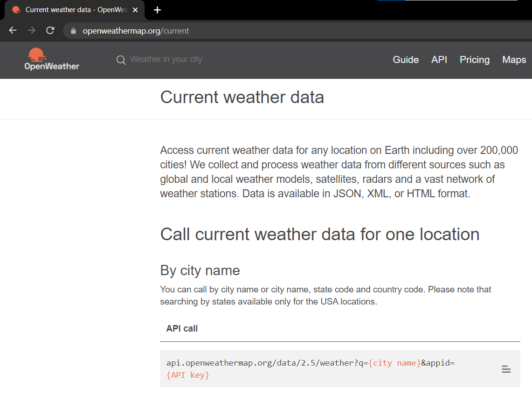Open Maps from the navigation bar
Image resolution: width=532 pixels, height=395 pixels.
(x=514, y=60)
